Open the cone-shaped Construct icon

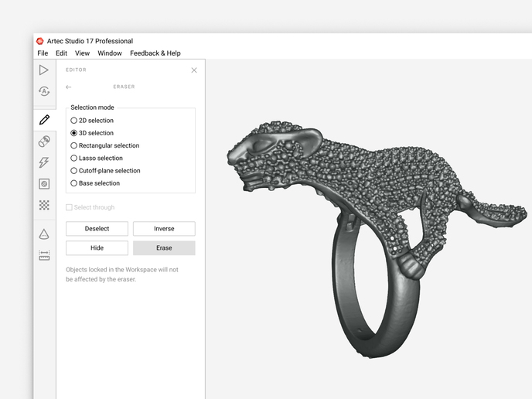point(44,234)
